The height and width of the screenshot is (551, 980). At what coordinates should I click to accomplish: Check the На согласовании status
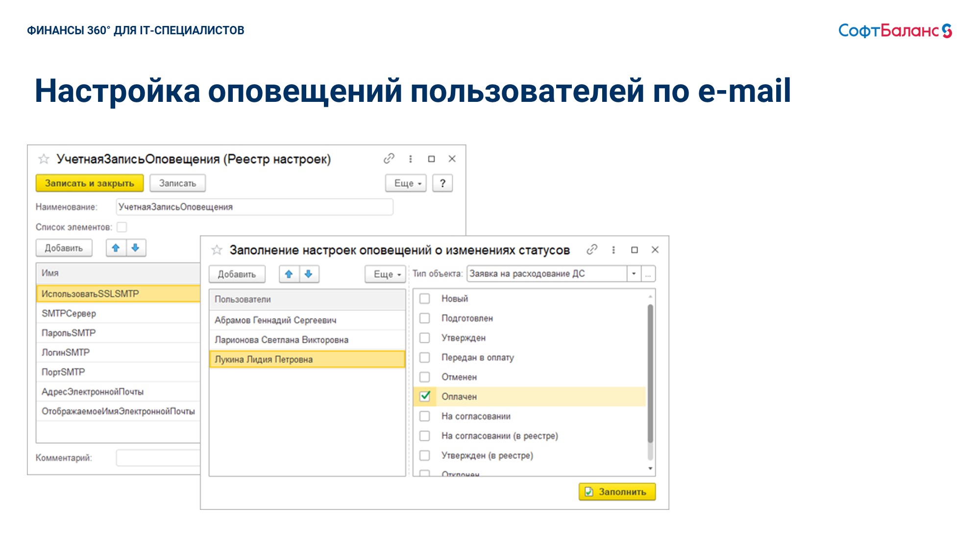[425, 416]
